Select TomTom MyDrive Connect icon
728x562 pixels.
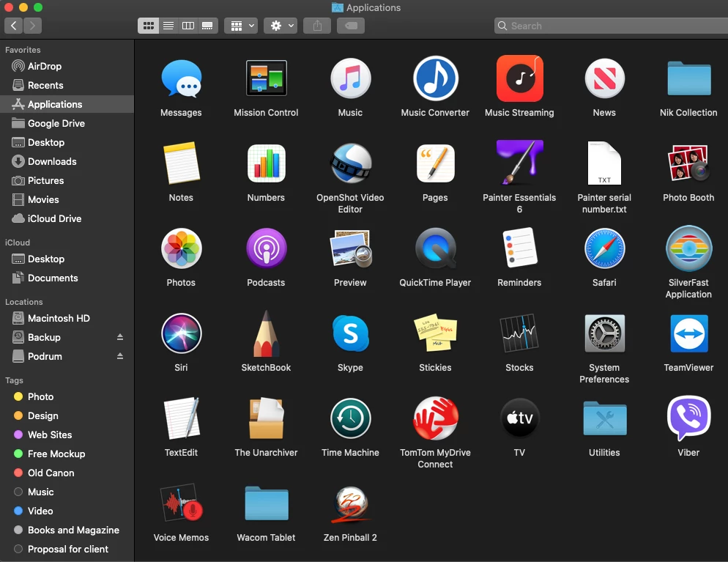(436, 418)
